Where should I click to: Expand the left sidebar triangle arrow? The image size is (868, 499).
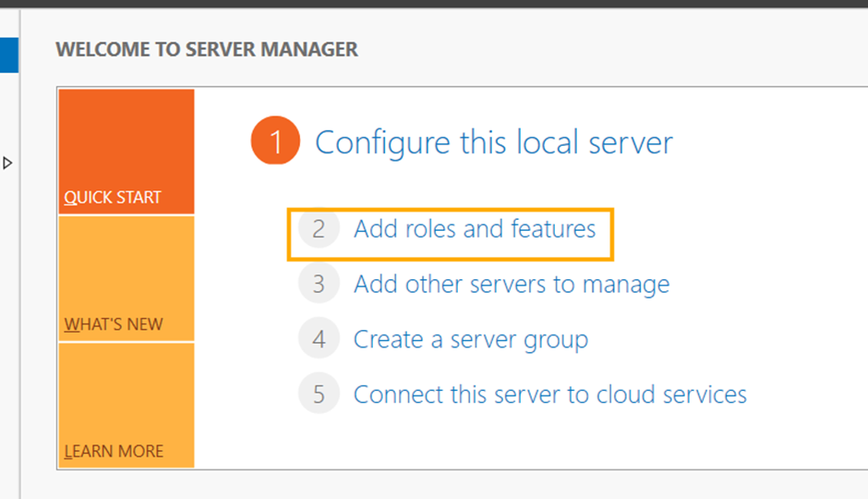(7, 164)
